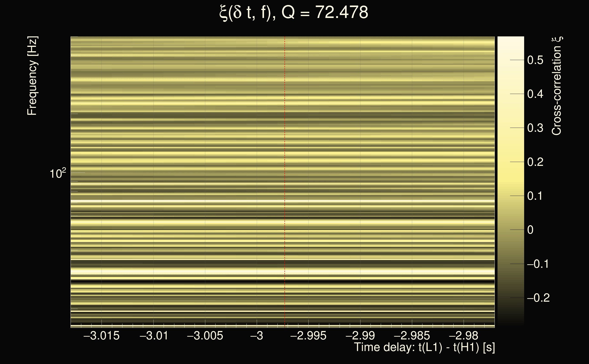Click the 10² y-axis tick label
This screenshot has width=589, height=364.
(x=58, y=174)
